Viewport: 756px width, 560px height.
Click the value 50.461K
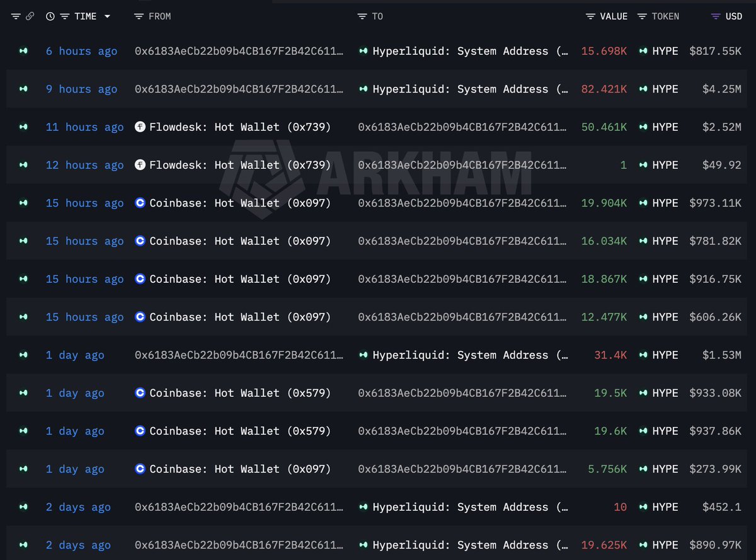[x=604, y=127]
